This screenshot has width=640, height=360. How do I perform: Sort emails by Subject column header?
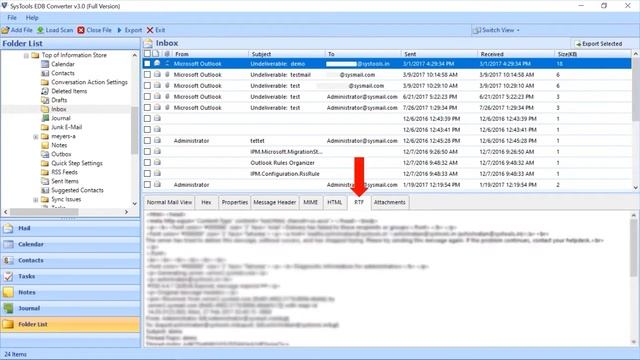click(287, 54)
